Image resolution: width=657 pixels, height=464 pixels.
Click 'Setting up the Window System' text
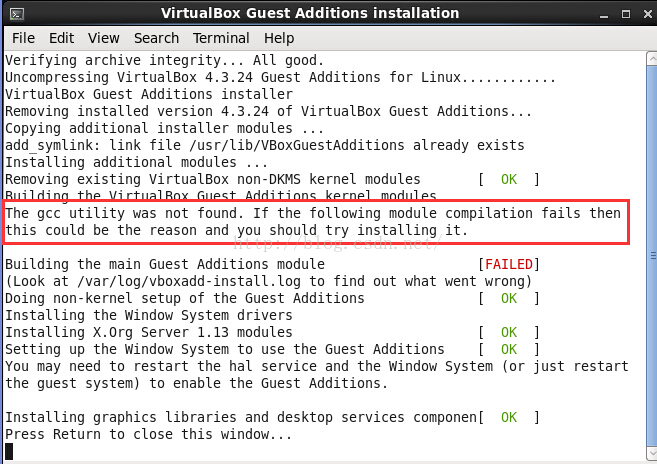click(225, 349)
